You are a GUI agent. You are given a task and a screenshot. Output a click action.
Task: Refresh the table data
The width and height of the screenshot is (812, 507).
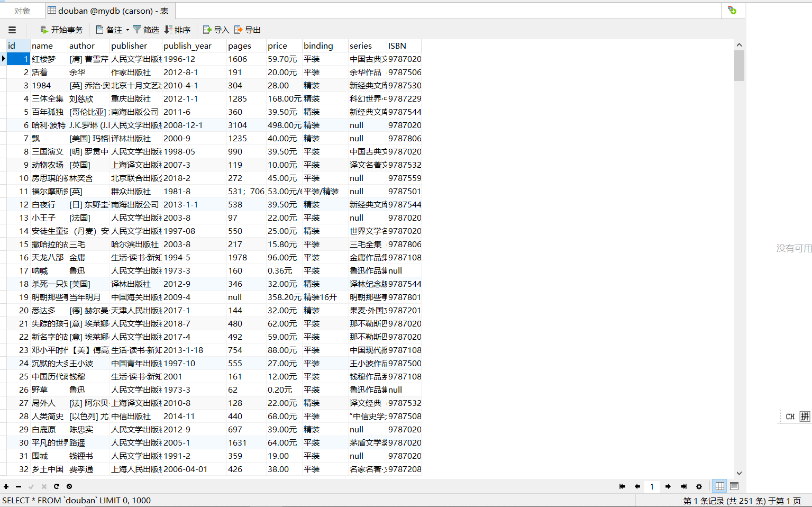pyautogui.click(x=57, y=486)
